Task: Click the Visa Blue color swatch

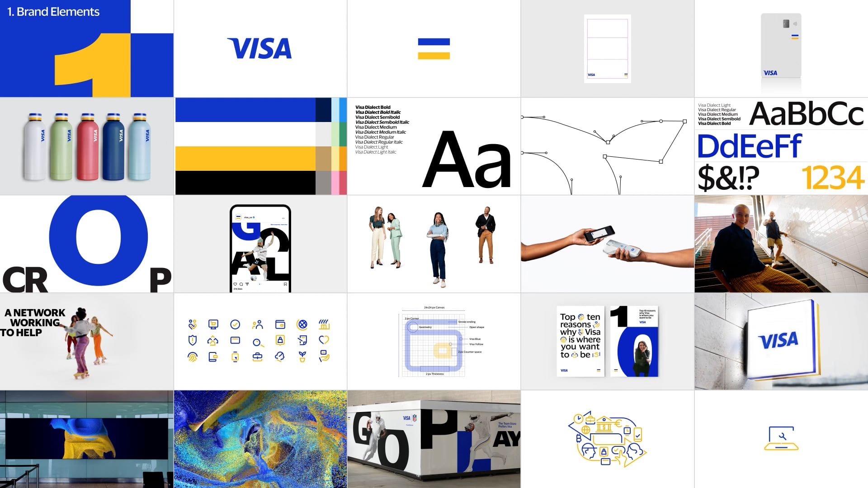Action: (x=247, y=110)
